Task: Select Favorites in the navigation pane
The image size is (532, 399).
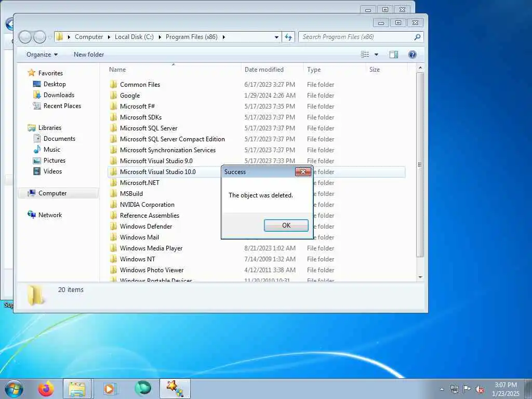Action: click(x=50, y=73)
